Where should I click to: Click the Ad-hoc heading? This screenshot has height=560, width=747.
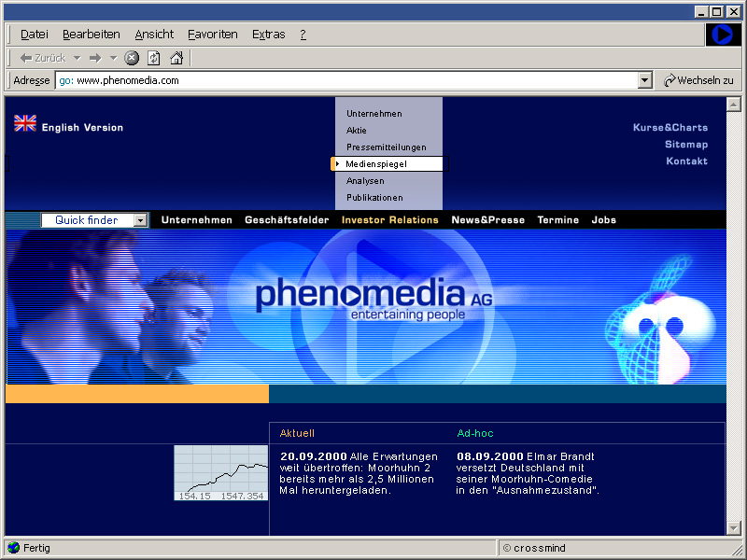click(475, 433)
